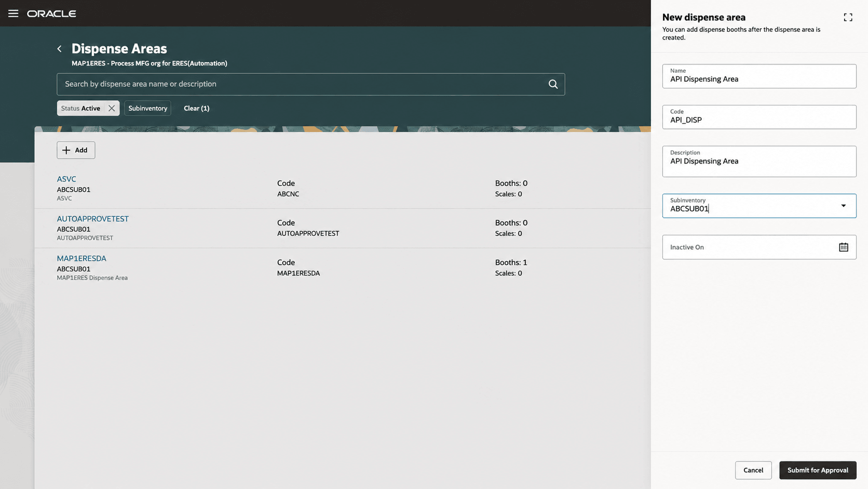Click into the Name field

tap(759, 76)
